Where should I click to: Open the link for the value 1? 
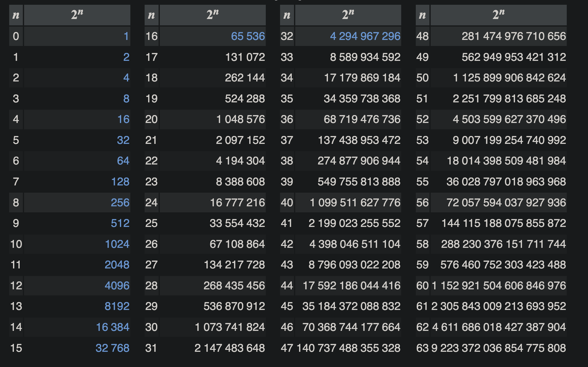tap(126, 36)
